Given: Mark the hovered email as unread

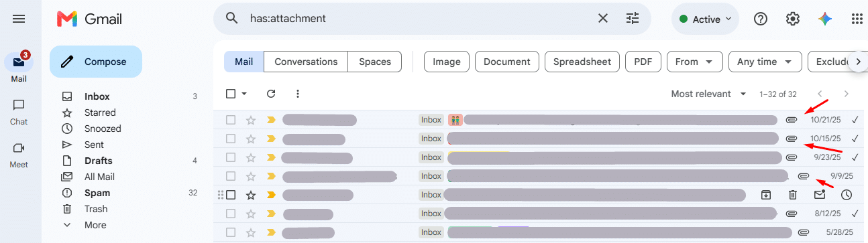Looking at the screenshot, I should 820,195.
